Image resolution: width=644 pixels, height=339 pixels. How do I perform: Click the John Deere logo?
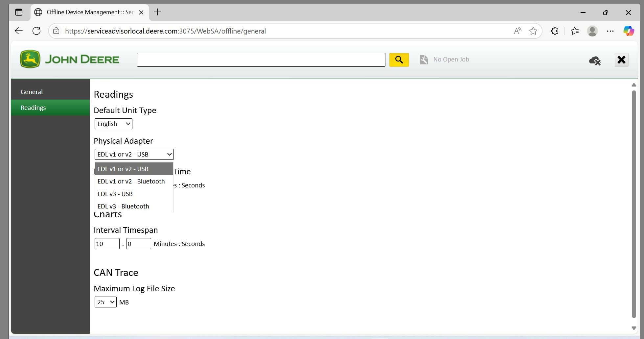pyautogui.click(x=70, y=59)
